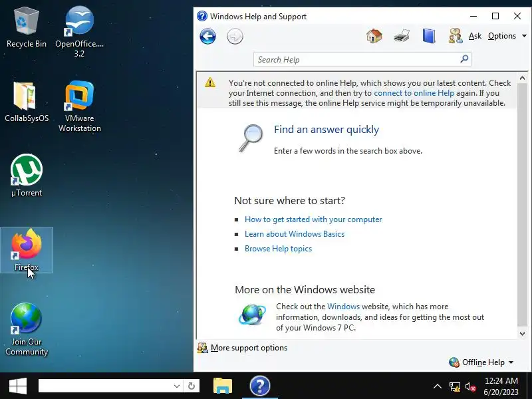The width and height of the screenshot is (532, 399).
Task: Select the µTorrent desktop shortcut
Action: click(27, 176)
